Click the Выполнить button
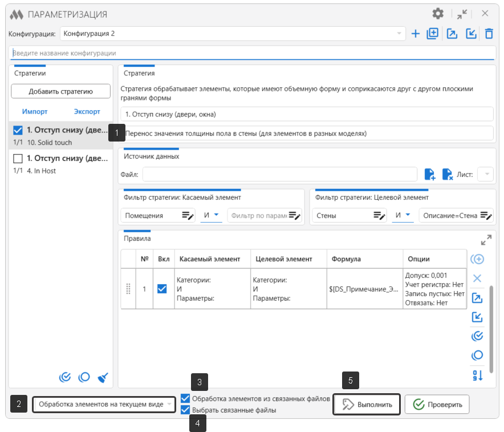 pos(367,405)
